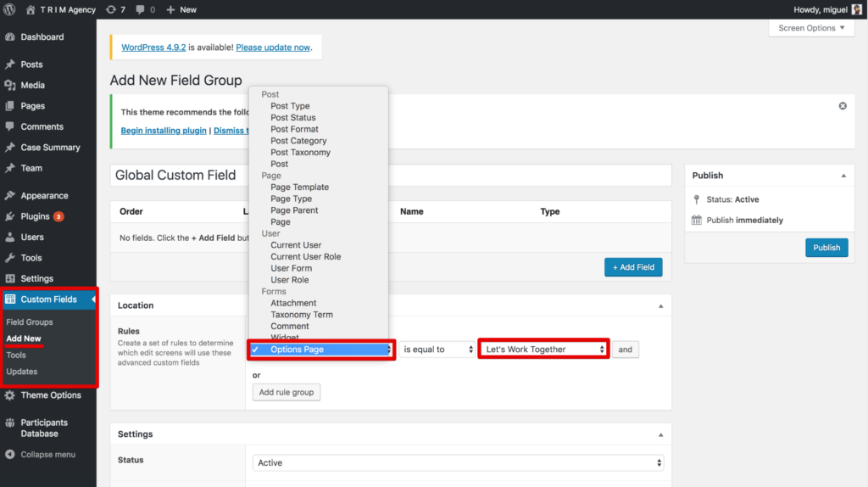Choose Attachment in the dropdown list
The image size is (868, 487).
tap(293, 303)
